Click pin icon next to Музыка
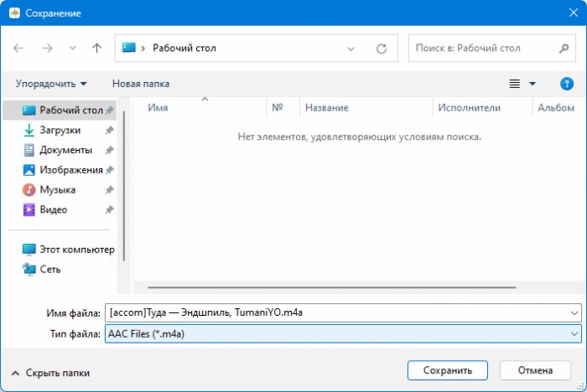Viewport: 587px width, 392px height. [109, 190]
